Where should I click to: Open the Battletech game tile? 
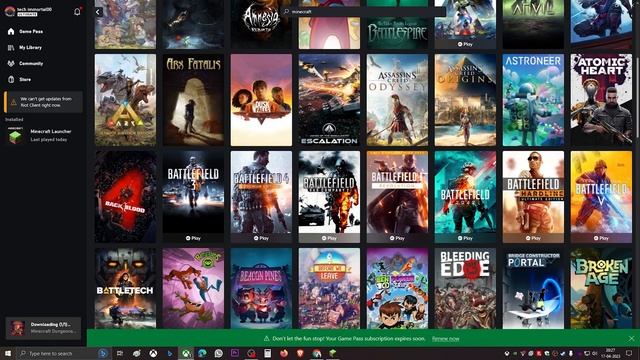[x=125, y=289]
